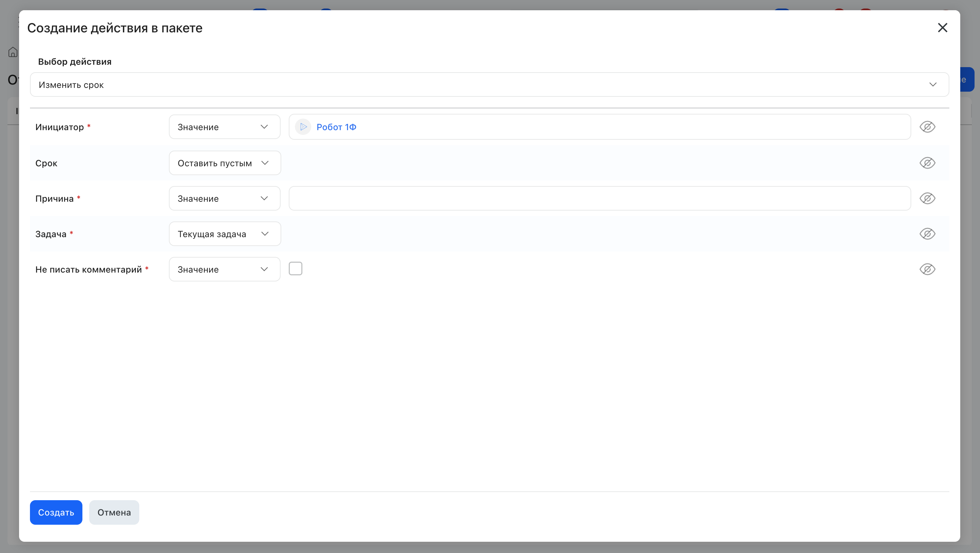Click the home icon behind the dialog
This screenshot has height=553, width=980.
13,52
